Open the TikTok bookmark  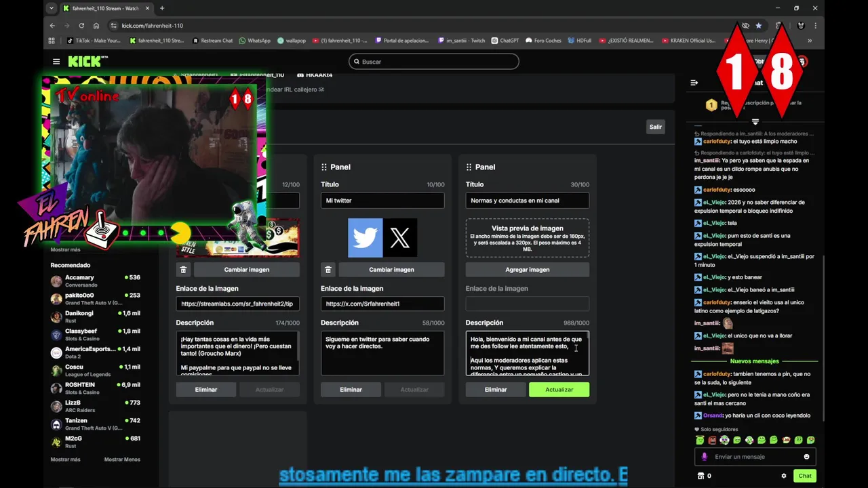pyautogui.click(x=94, y=41)
